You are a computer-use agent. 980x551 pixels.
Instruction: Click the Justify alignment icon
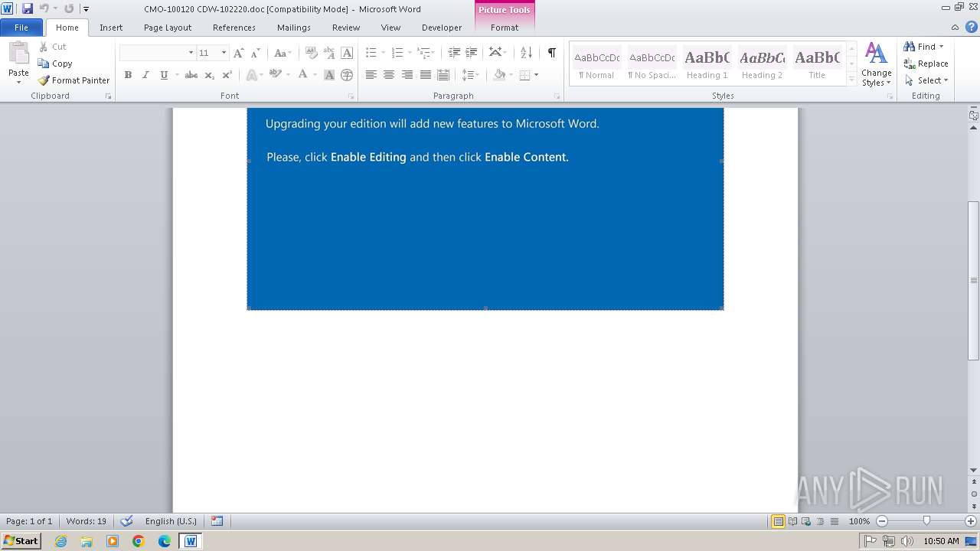coord(425,75)
